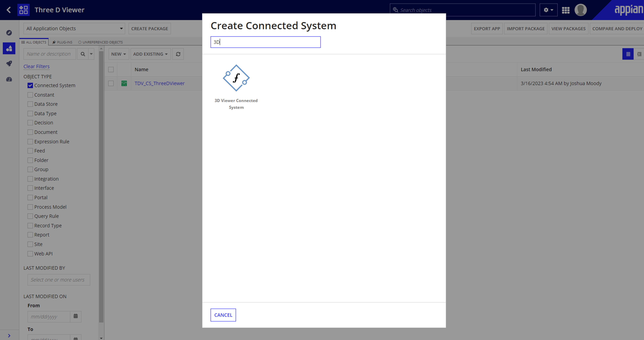Open the user profile avatar
The image size is (644, 340).
[580, 10]
